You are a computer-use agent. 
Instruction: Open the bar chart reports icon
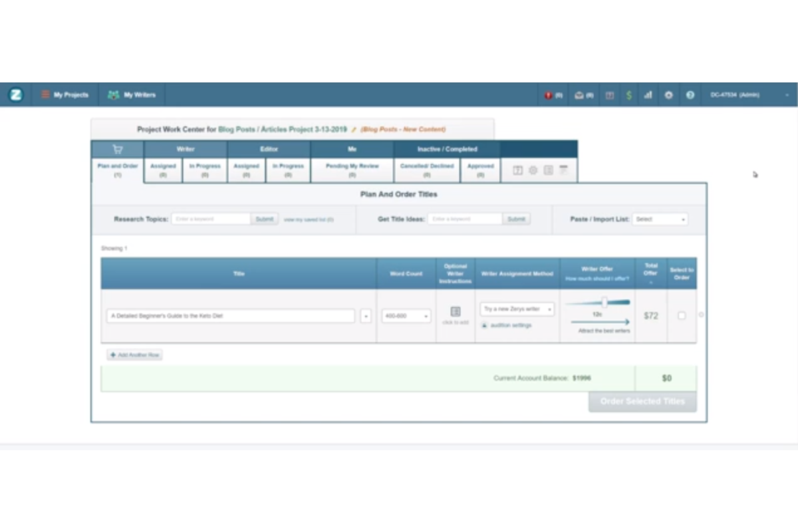[648, 96]
